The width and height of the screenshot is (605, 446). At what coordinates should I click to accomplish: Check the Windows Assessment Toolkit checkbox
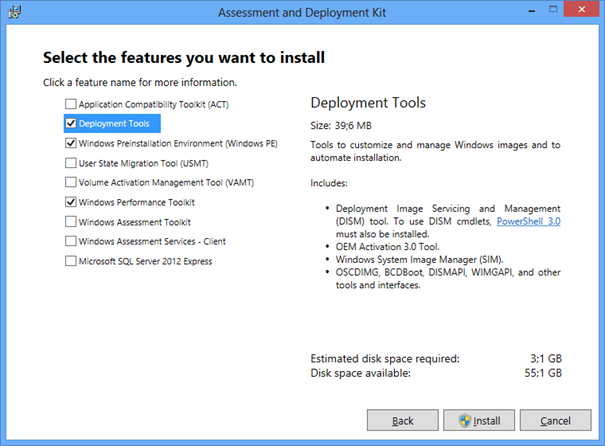[x=71, y=221]
